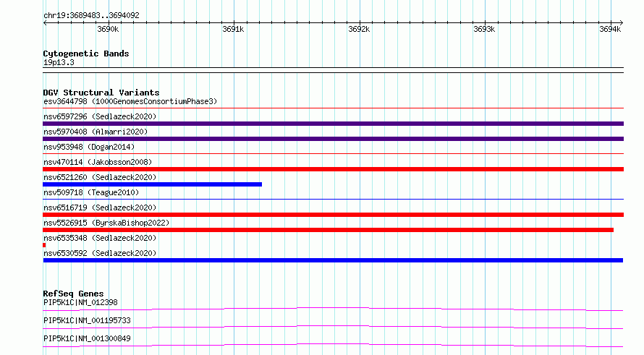
Task: Click the chr19:3689483..3694092 region label
Action: point(91,16)
